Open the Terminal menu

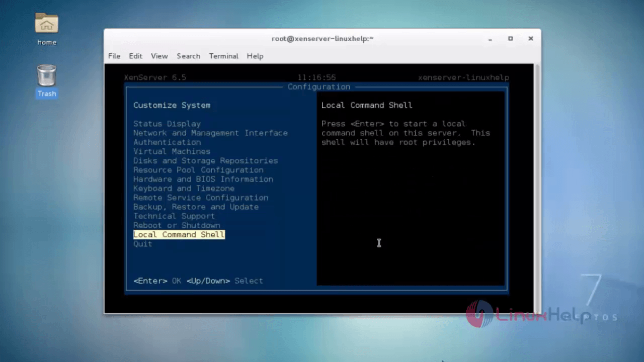pyautogui.click(x=223, y=56)
